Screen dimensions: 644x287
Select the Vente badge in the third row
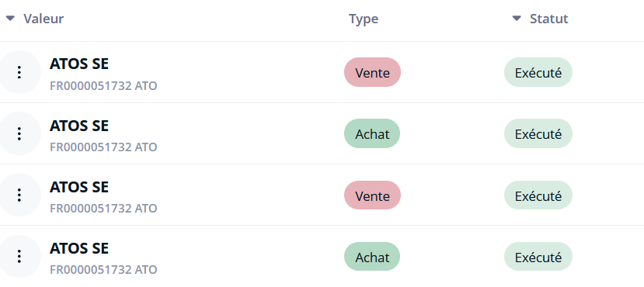[373, 195]
